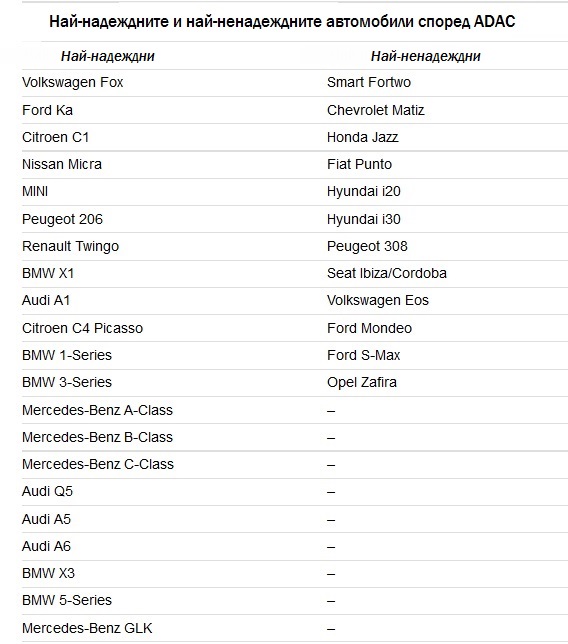Select Seat Ibiza/Cordoba entry
The height and width of the screenshot is (644, 568).
tap(386, 274)
